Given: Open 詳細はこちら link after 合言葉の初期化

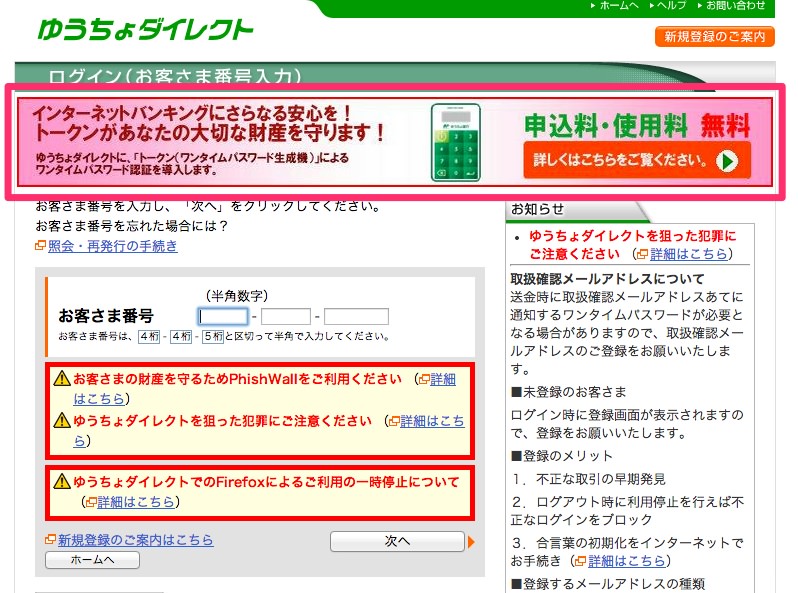Looking at the screenshot, I should (626, 561).
